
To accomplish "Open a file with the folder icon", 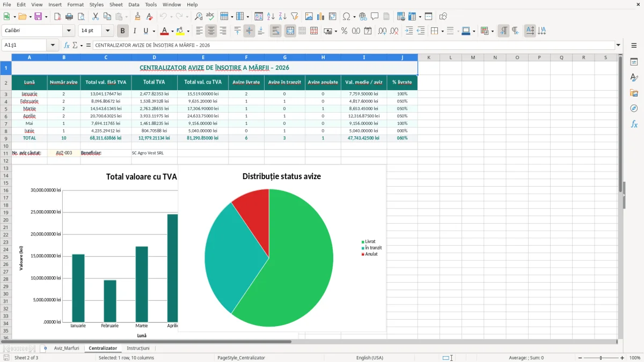I will (x=21, y=17).
